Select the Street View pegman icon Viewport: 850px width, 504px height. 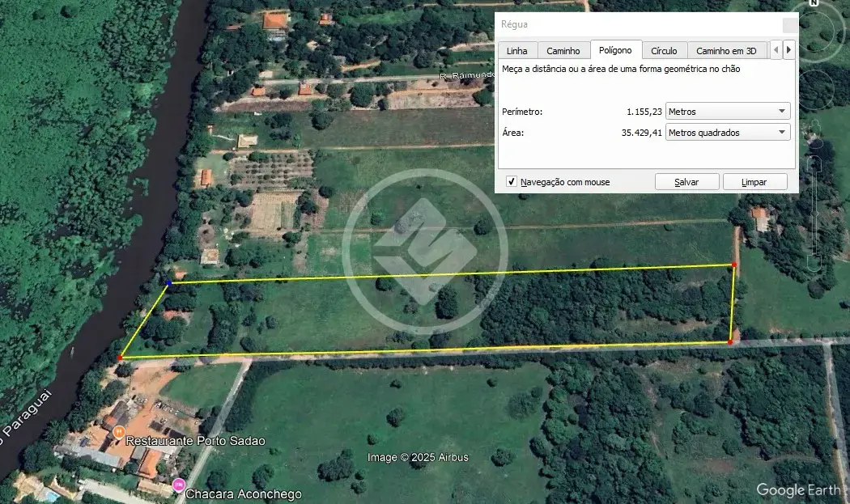[814, 133]
